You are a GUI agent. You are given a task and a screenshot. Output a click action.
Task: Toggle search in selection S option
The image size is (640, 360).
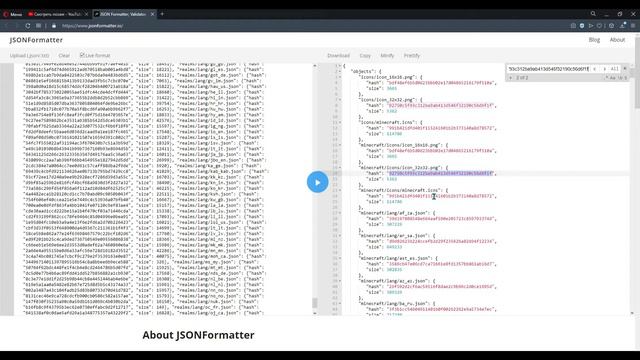click(x=625, y=78)
